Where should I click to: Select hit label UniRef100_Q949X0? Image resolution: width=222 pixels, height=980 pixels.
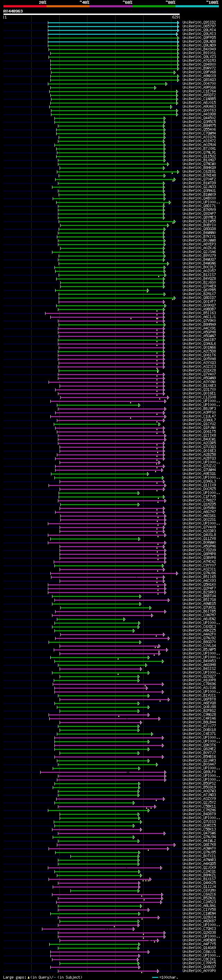(x=199, y=64)
